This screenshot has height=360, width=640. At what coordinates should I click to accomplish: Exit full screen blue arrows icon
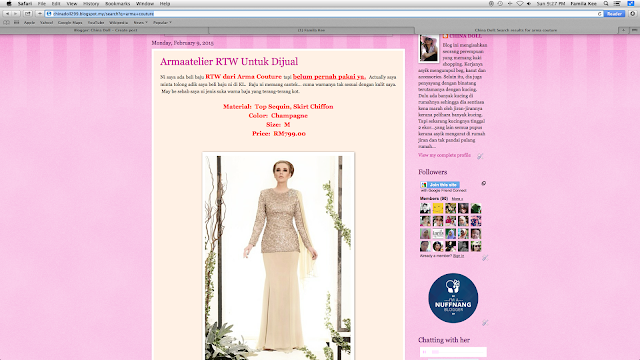(x=631, y=3)
